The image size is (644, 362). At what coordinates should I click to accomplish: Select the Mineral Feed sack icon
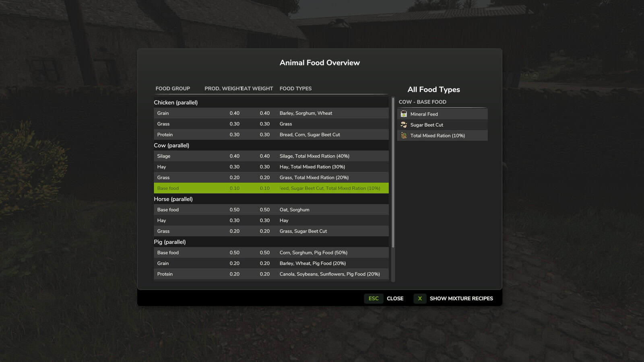404,114
